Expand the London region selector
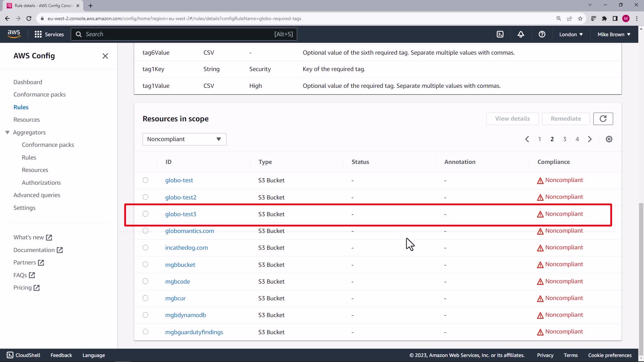The image size is (644, 362). coord(571,34)
